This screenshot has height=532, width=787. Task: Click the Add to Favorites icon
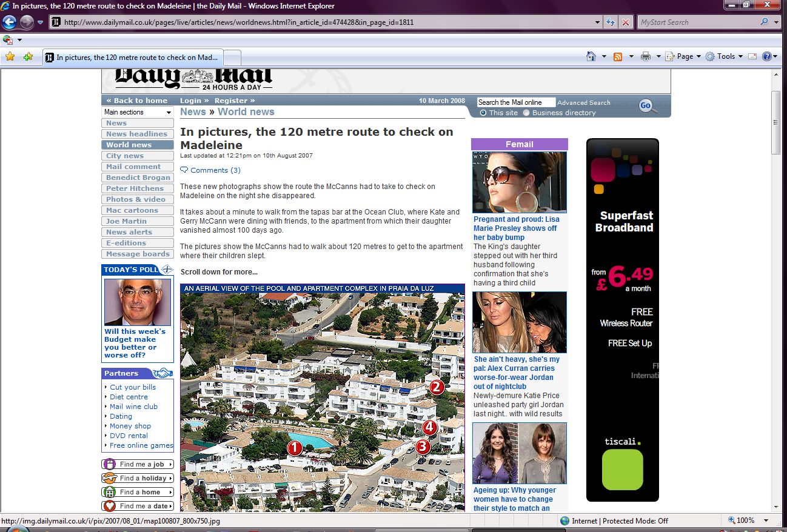pyautogui.click(x=28, y=57)
